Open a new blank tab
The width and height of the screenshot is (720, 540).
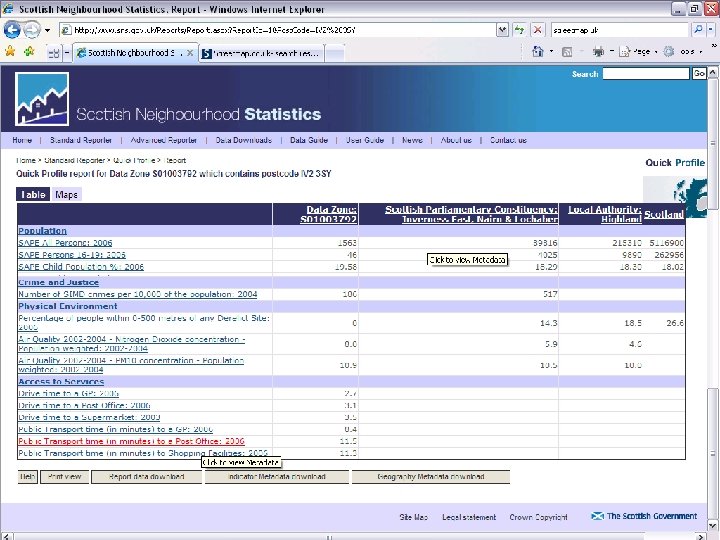pos(335,53)
